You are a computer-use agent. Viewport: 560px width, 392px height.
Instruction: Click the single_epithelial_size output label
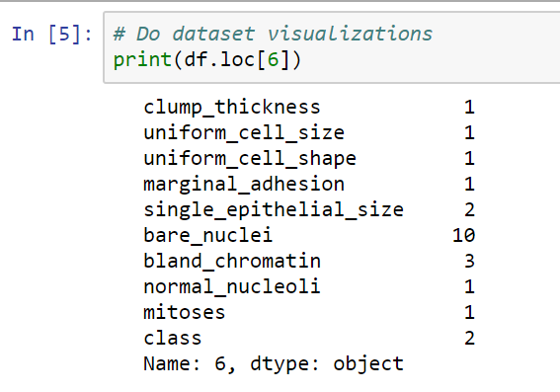coord(274,209)
